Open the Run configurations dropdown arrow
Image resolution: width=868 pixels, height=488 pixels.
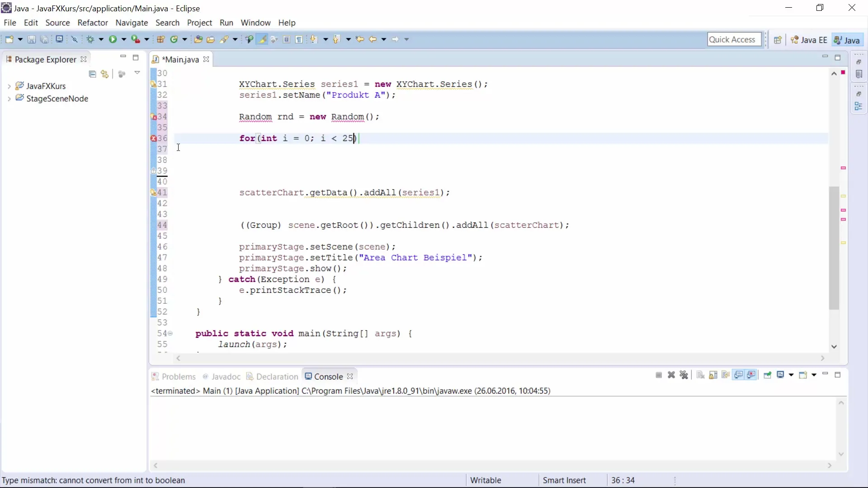pos(123,39)
